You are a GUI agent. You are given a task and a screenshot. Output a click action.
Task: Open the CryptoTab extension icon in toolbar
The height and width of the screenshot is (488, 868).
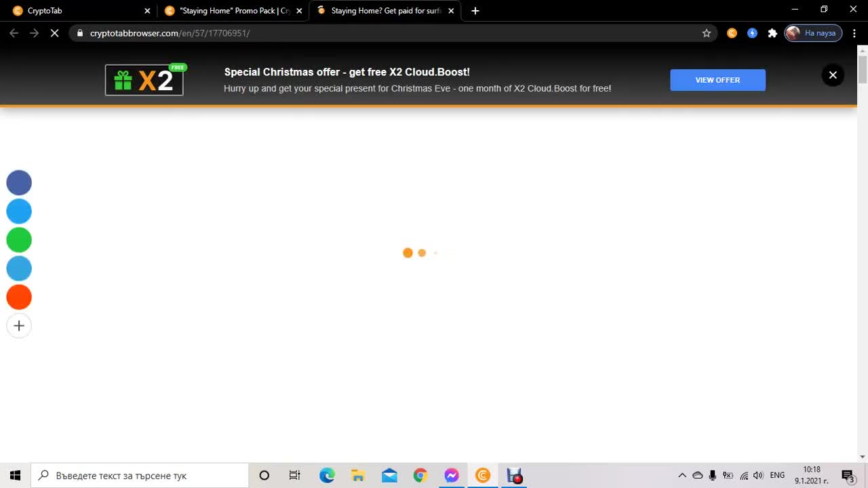point(732,33)
